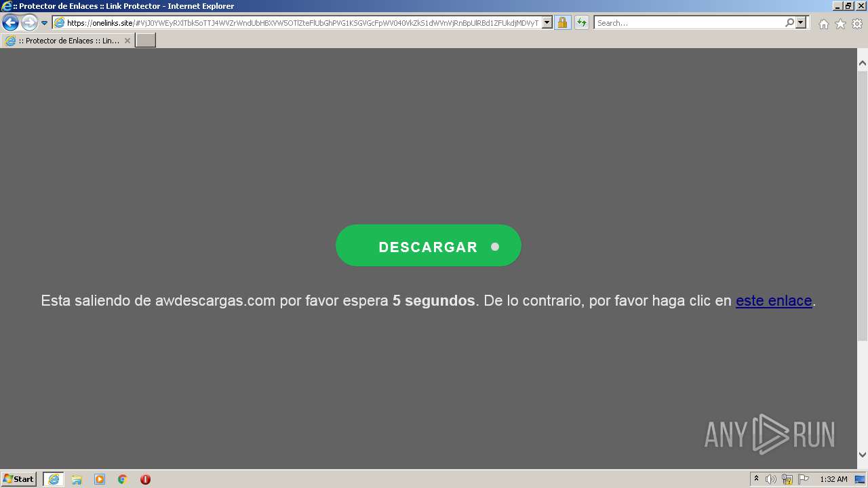This screenshot has width=868, height=488.
Task: Click the scrollbar up arrow
Action: pyautogui.click(x=863, y=63)
